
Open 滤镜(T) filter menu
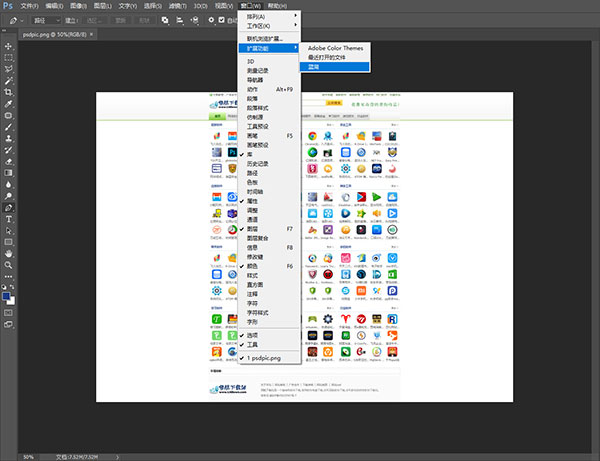click(178, 6)
